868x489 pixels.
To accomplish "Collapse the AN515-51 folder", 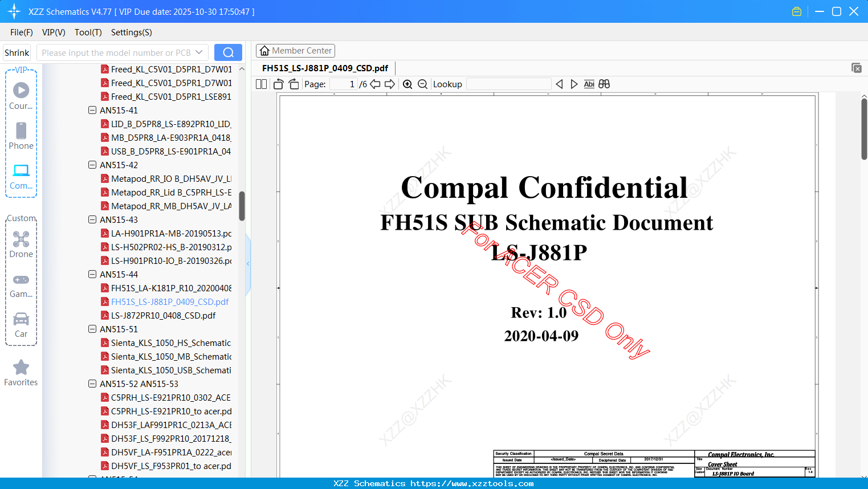I will (92, 329).
